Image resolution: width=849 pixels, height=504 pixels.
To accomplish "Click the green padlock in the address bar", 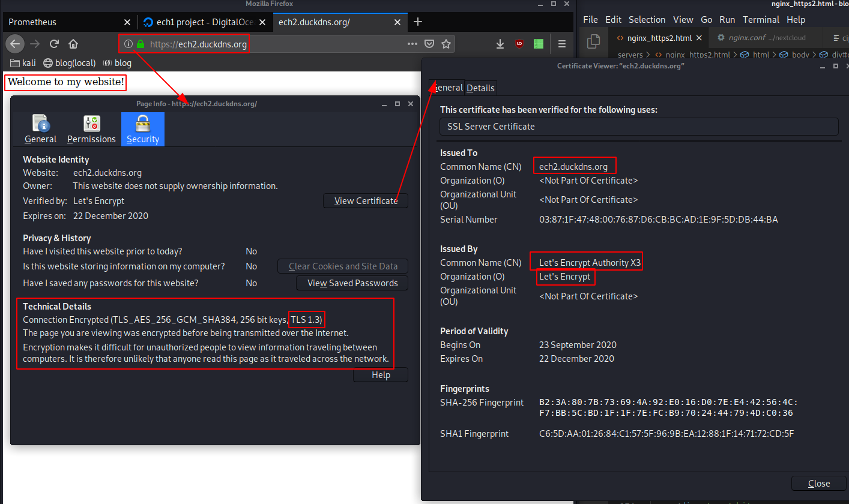I will click(140, 44).
